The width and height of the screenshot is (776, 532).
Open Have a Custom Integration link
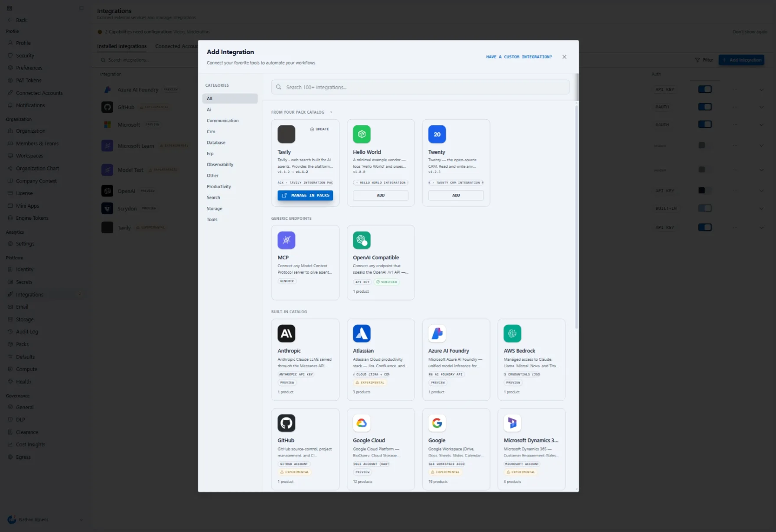point(519,57)
